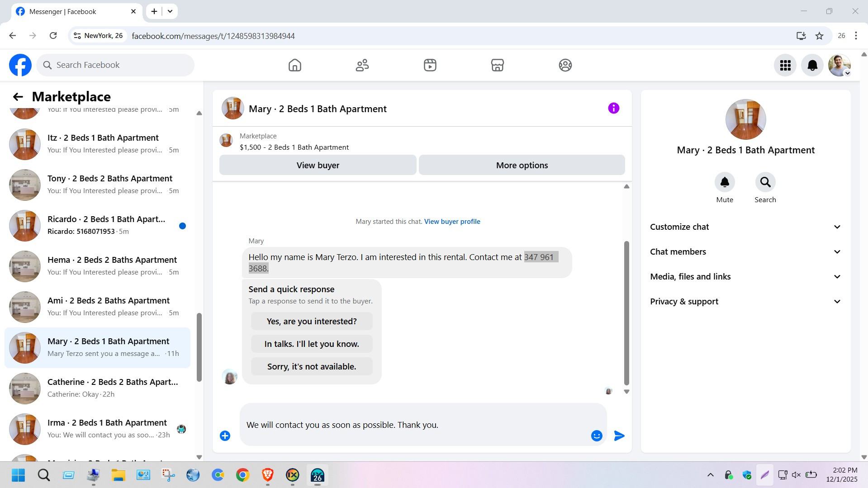Open the account profile picture menu

point(840,65)
